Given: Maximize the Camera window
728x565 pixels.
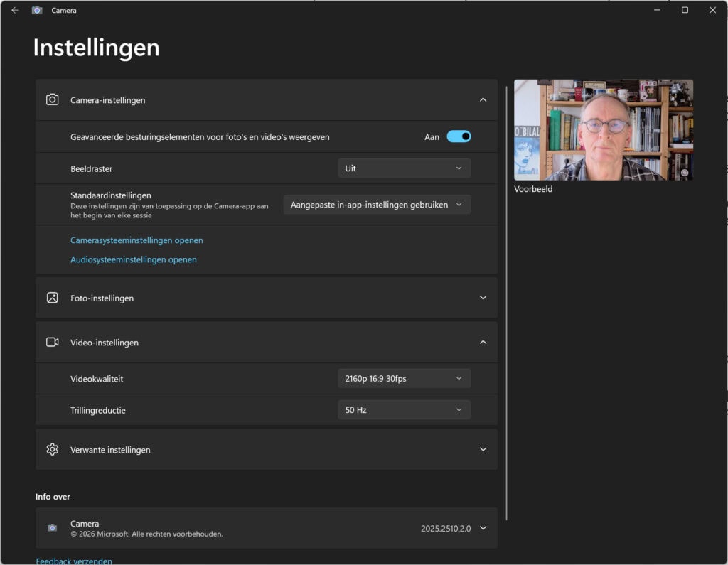Looking at the screenshot, I should pos(685,11).
